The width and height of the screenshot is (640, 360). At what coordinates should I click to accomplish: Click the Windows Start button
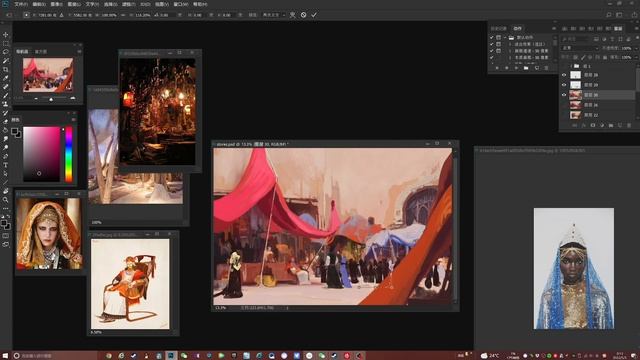(x=5, y=356)
